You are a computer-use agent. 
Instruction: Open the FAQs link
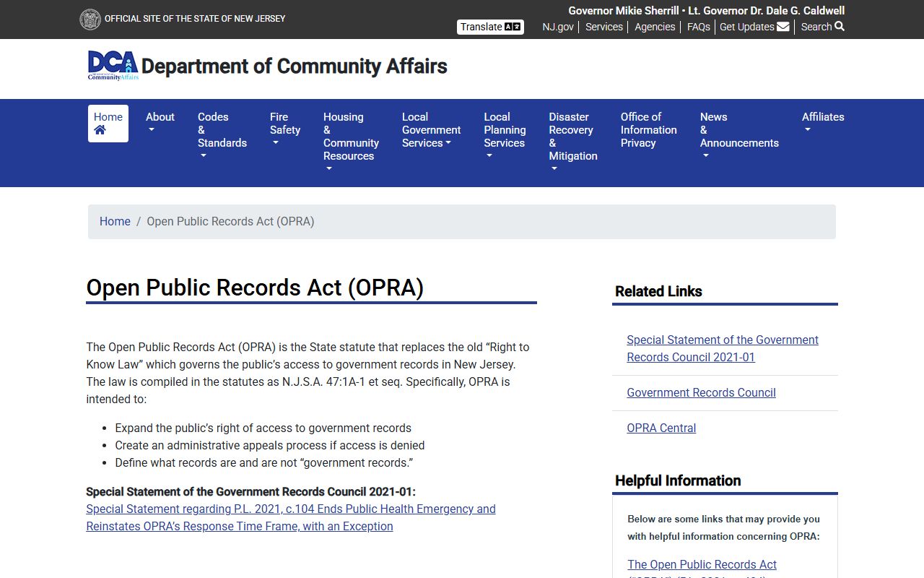pos(699,27)
